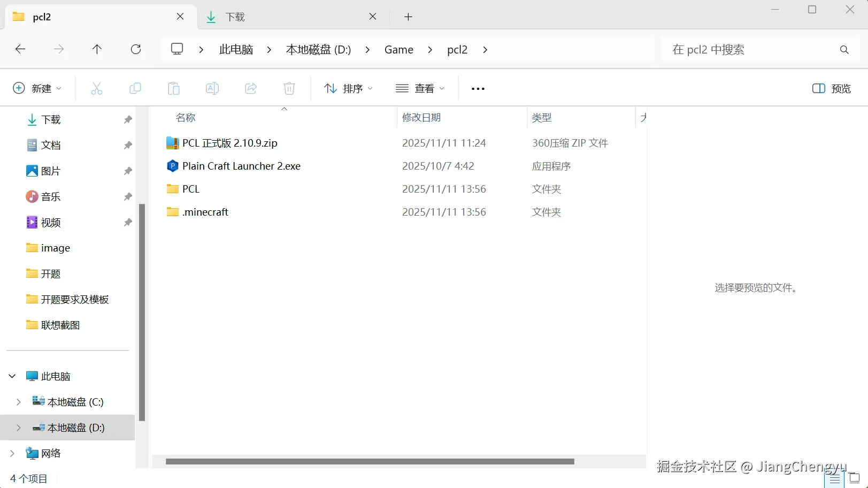868x488 pixels.
Task: Switch to the 下载 tab
Action: 293,17
